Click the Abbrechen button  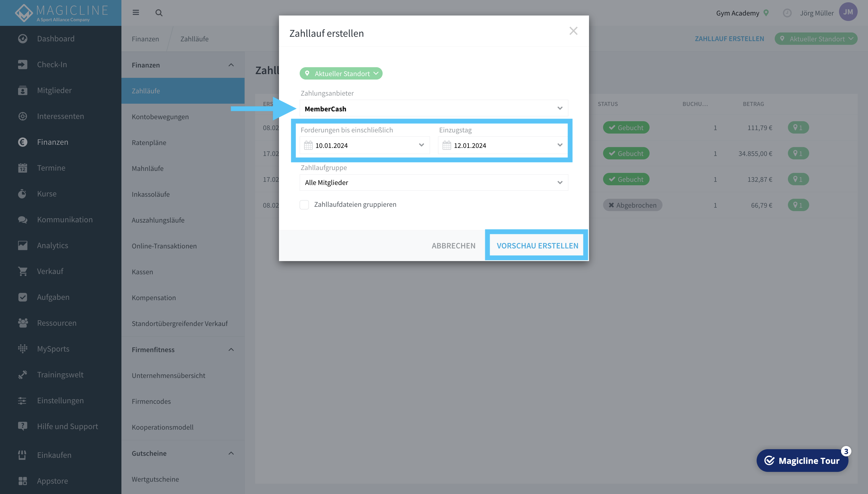click(453, 245)
